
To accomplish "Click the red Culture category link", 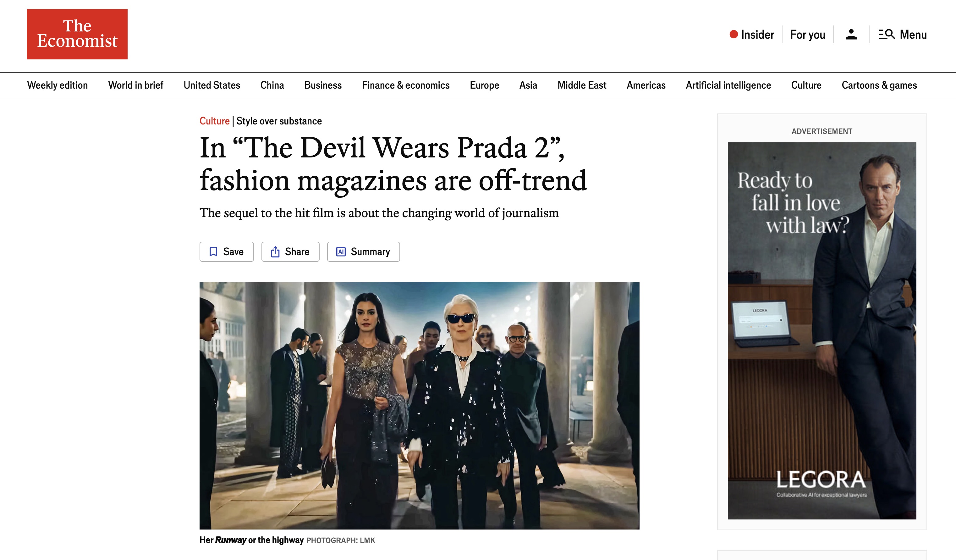I will 214,121.
